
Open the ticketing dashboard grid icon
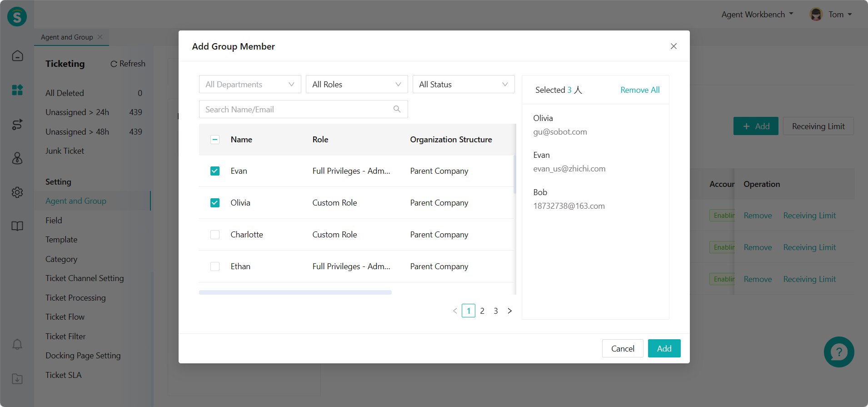coord(17,90)
